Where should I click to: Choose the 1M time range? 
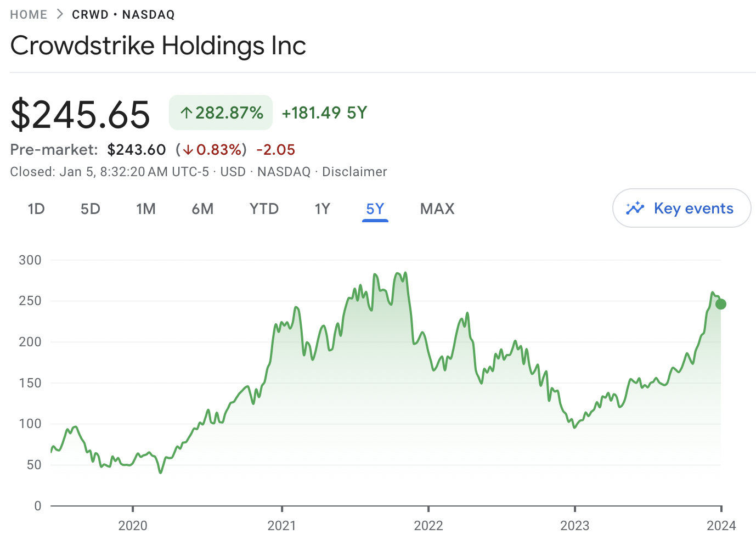(146, 209)
